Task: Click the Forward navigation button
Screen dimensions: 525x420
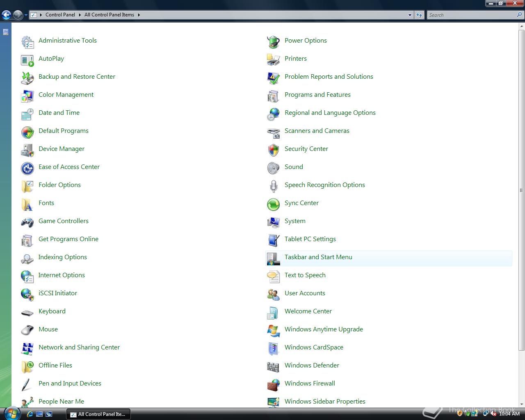Action: 18,15
